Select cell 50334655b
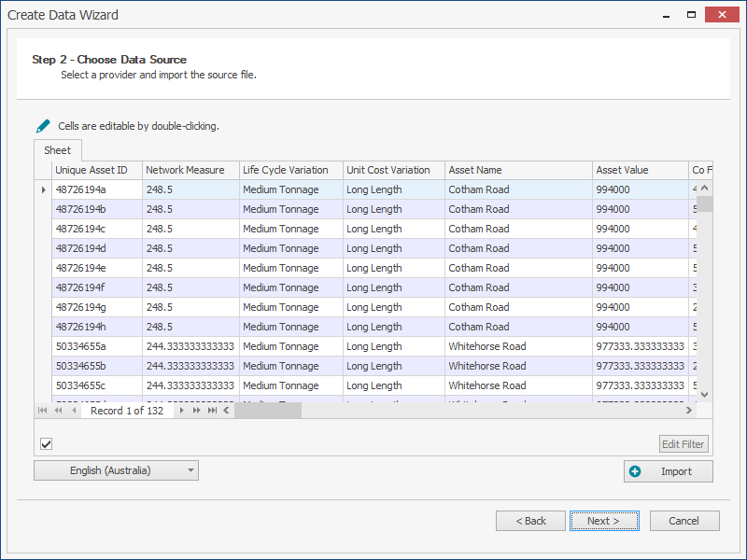The width and height of the screenshot is (747, 560). pyautogui.click(x=97, y=366)
